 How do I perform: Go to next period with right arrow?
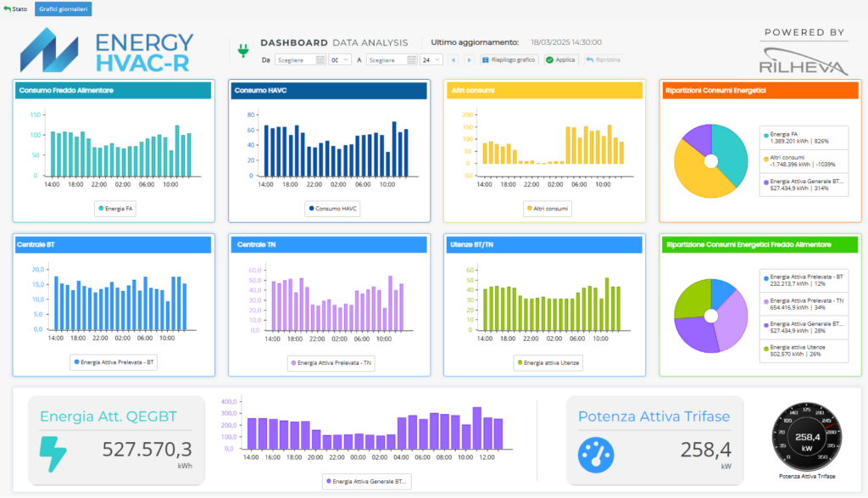tap(469, 60)
